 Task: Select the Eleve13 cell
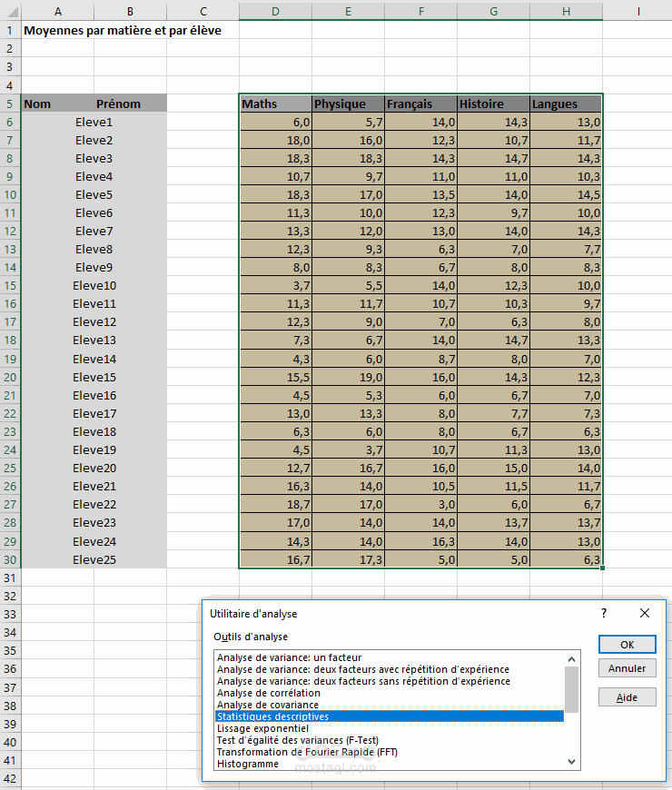pos(94,341)
